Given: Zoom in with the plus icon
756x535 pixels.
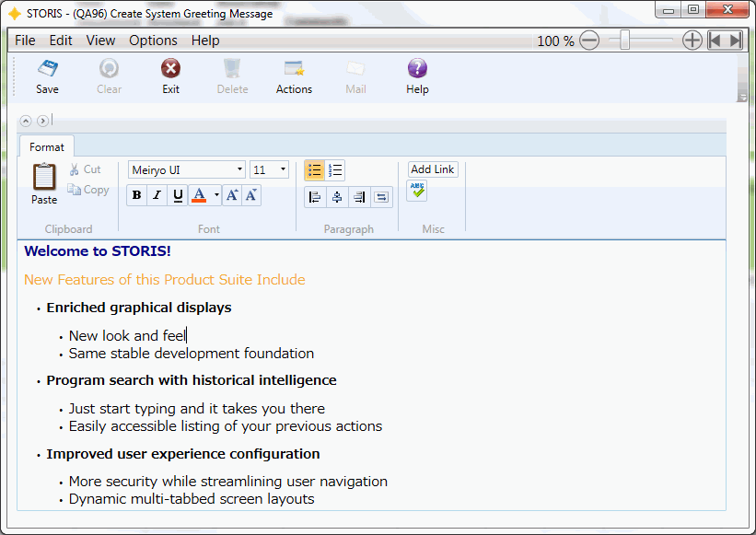Looking at the screenshot, I should tap(692, 41).
